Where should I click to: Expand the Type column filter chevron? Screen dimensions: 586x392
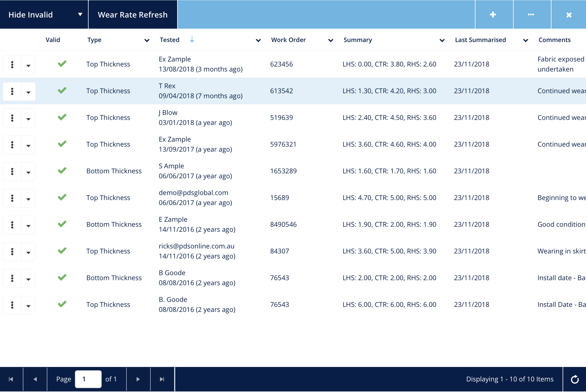[147, 41]
